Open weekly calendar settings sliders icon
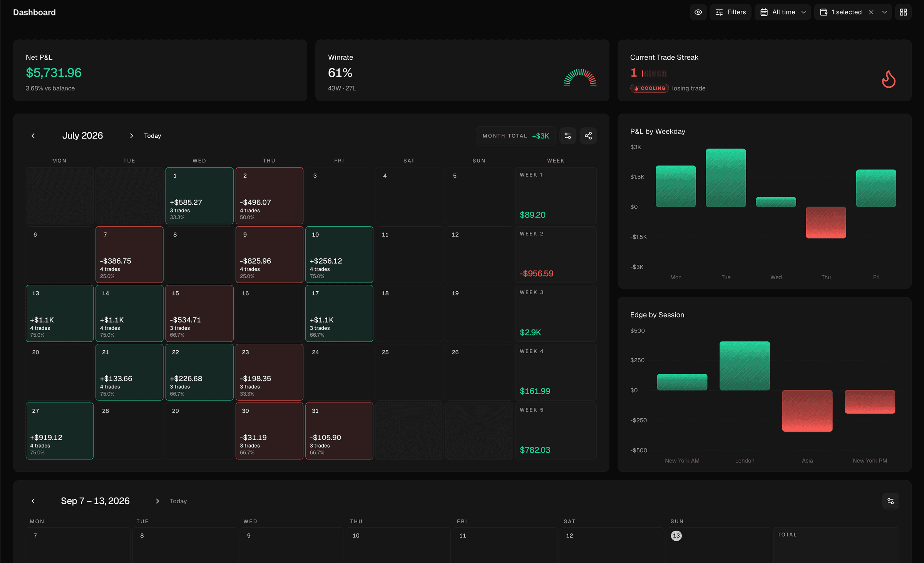The width and height of the screenshot is (924, 563). pos(891,501)
